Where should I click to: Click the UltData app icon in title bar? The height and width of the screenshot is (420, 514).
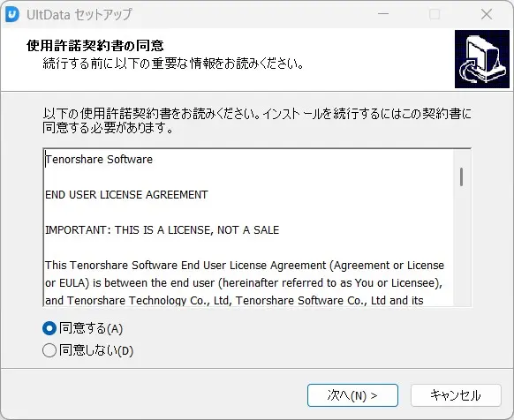12,14
